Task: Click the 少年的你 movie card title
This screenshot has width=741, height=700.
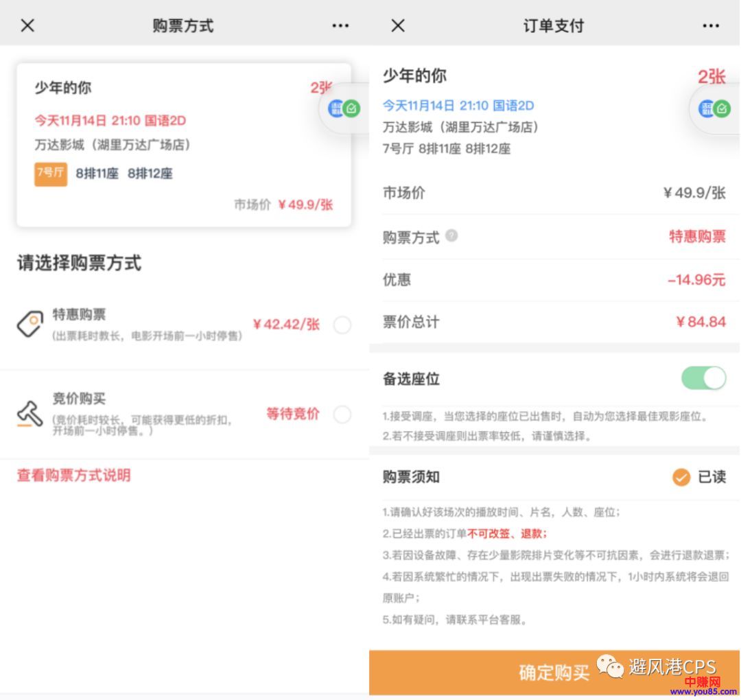Action: pyautogui.click(x=63, y=88)
